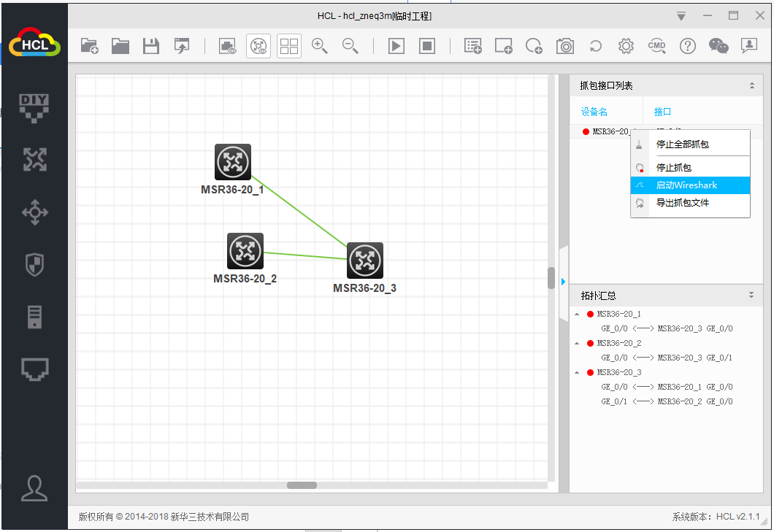774x532 pixels.
Task: Toggle the grid display toolbar button
Action: click(x=289, y=47)
